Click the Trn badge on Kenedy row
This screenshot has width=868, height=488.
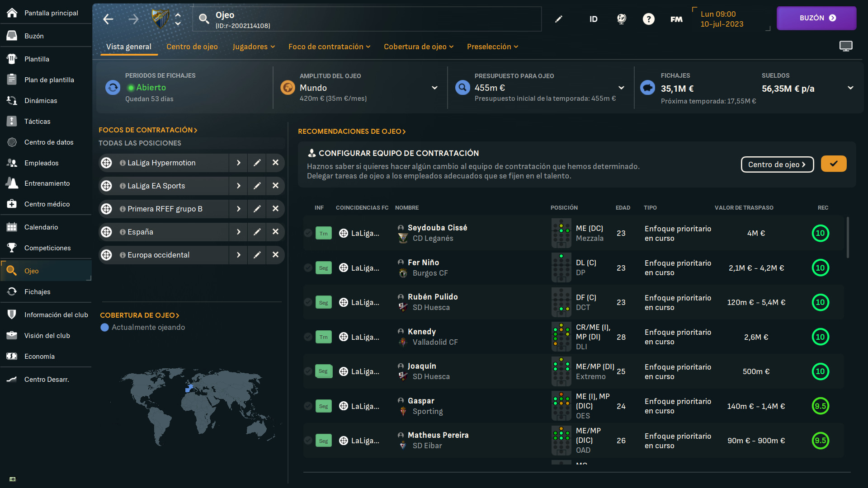tap(324, 337)
